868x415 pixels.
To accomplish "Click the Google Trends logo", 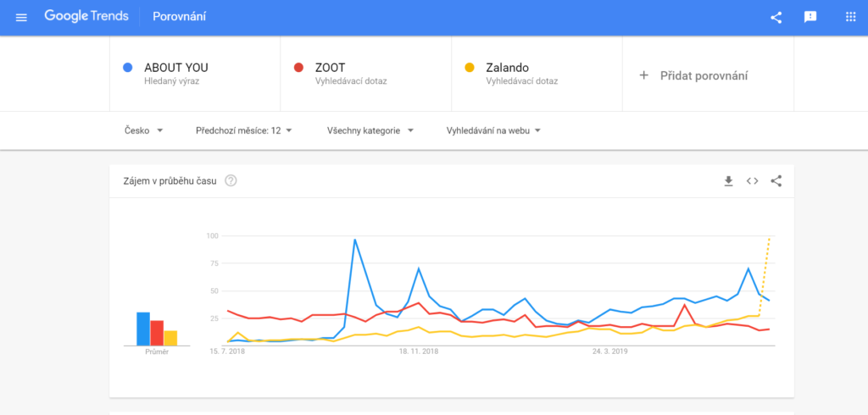I will click(x=86, y=17).
